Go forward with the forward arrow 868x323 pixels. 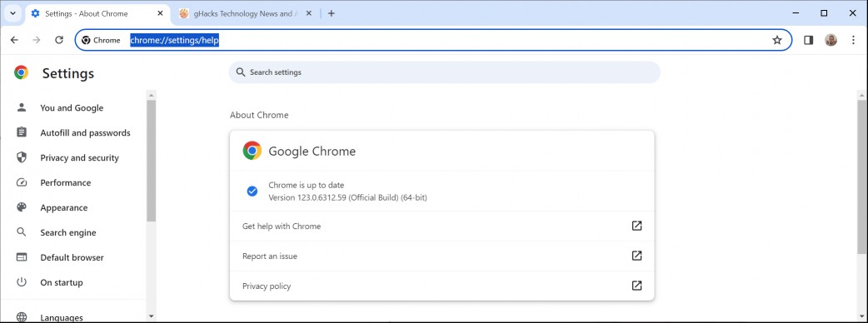[37, 40]
